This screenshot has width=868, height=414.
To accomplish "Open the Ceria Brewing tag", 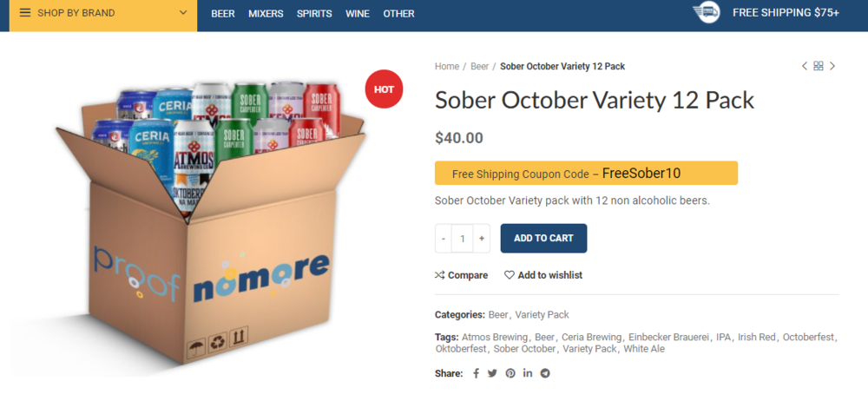I will click(x=591, y=337).
